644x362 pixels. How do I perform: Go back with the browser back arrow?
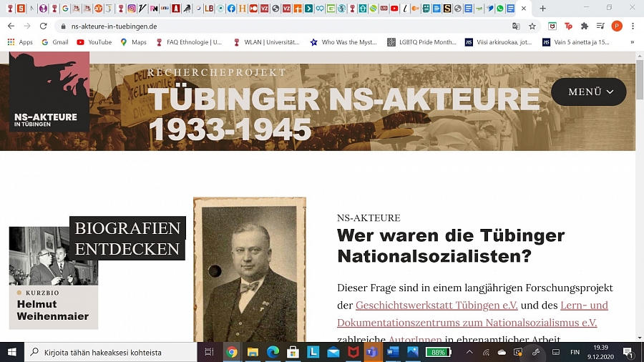[x=11, y=26]
